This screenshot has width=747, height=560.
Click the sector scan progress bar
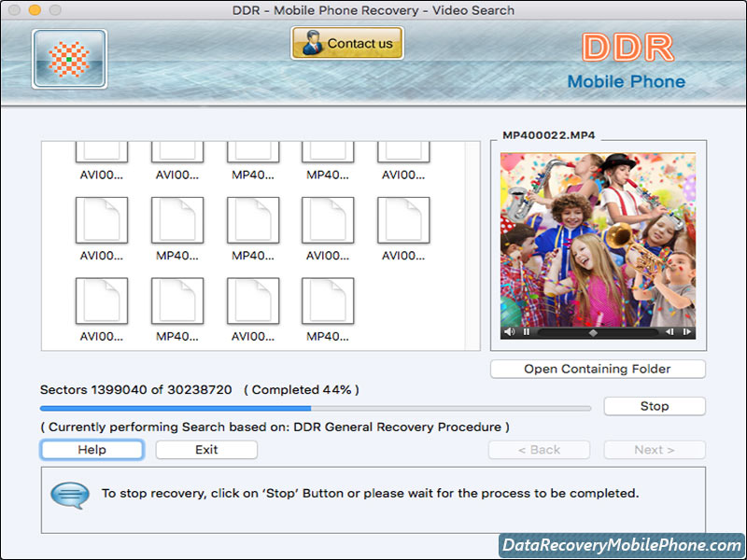tap(316, 408)
